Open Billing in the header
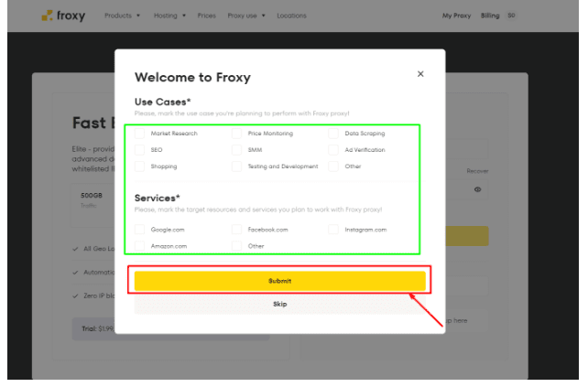The image size is (588, 387). (490, 16)
